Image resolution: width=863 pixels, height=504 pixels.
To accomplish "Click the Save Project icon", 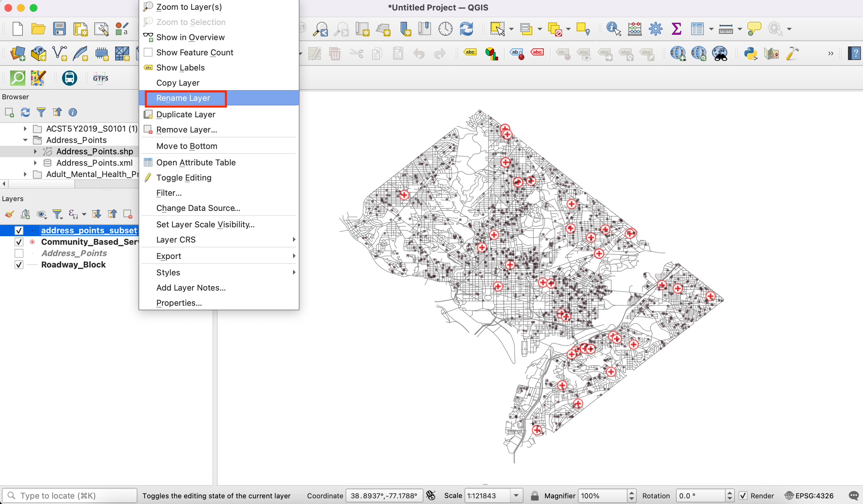I will [59, 29].
